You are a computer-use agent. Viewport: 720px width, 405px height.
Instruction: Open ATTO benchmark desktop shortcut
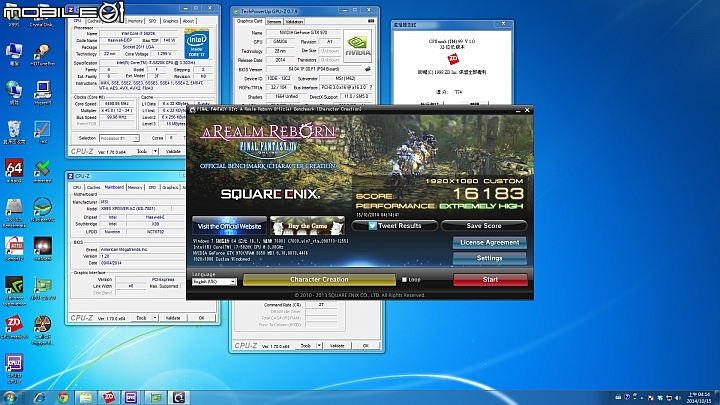coord(14,249)
